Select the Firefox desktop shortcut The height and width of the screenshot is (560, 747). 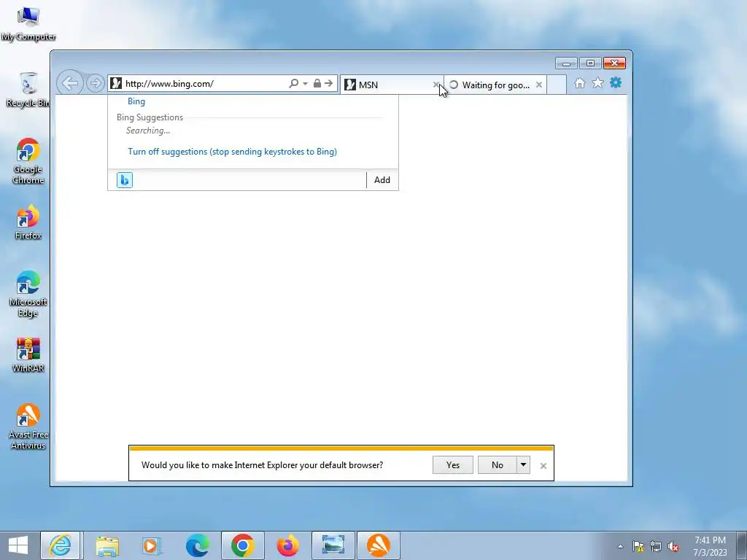tap(28, 222)
